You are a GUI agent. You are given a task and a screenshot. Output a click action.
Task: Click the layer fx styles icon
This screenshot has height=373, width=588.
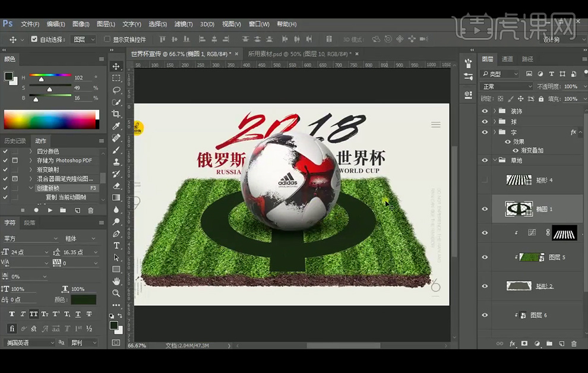pyautogui.click(x=512, y=343)
